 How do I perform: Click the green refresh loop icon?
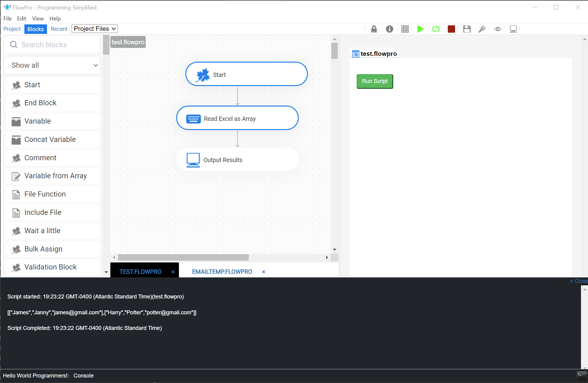click(436, 29)
